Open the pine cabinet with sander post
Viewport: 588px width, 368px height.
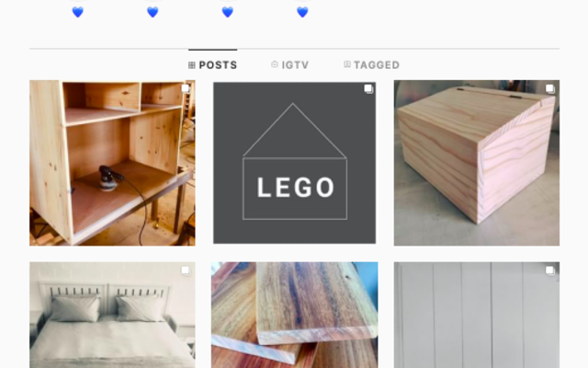(112, 163)
